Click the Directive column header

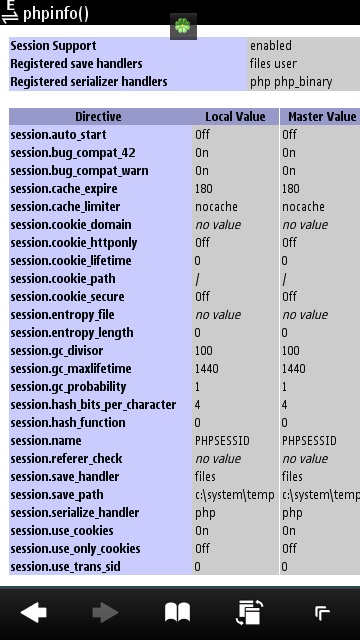click(x=98, y=117)
